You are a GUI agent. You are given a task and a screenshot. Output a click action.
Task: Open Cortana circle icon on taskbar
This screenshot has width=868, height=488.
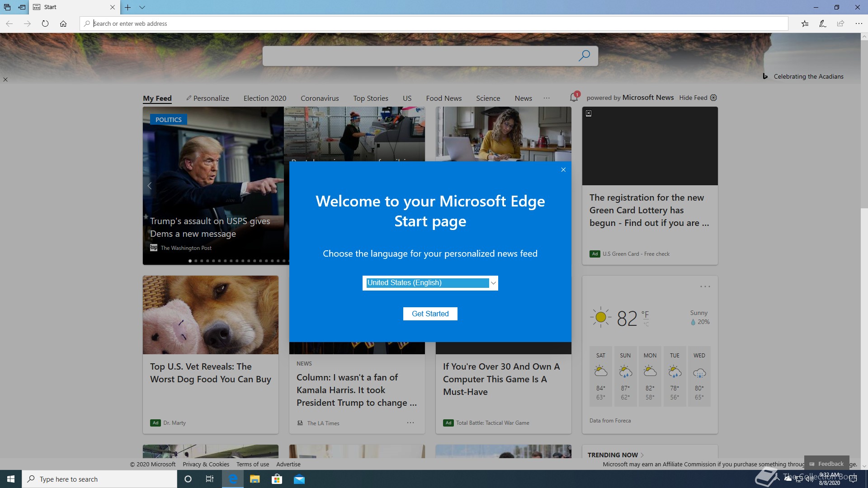coord(188,479)
